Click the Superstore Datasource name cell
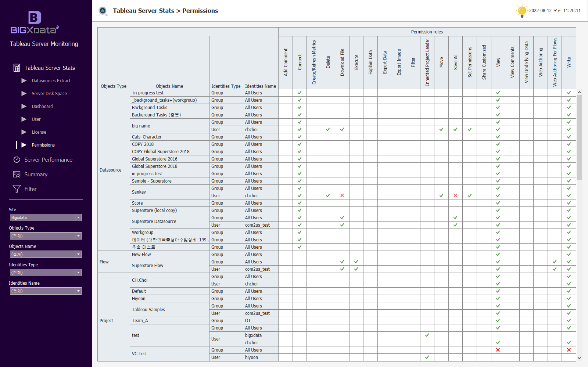The height and width of the screenshot is (367, 588). point(169,222)
